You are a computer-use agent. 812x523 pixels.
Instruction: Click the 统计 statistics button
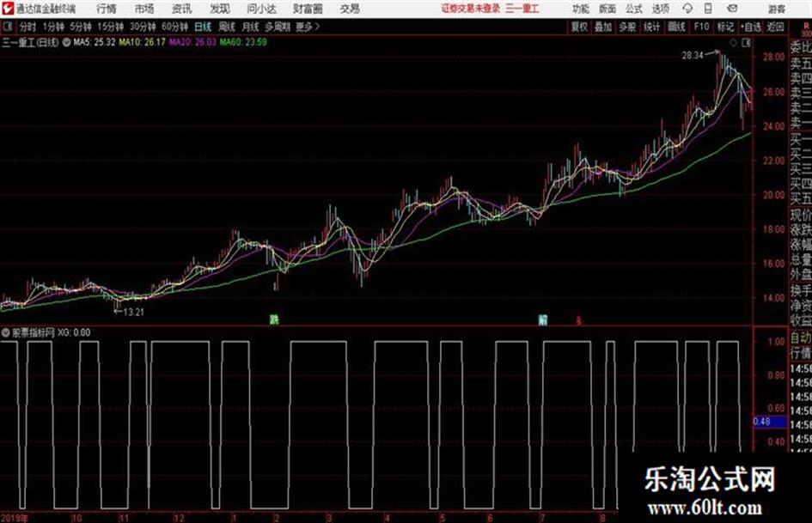tap(651, 27)
